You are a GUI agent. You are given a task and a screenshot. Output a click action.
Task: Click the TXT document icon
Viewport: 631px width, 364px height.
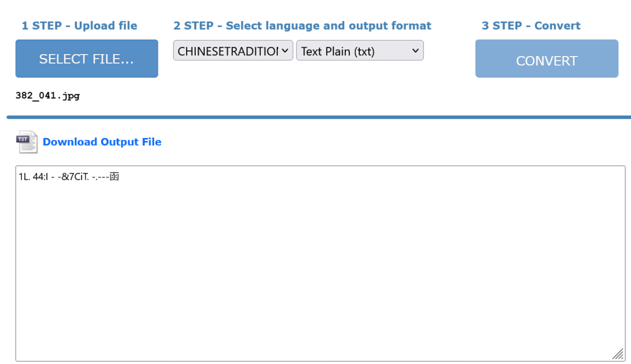[27, 142]
